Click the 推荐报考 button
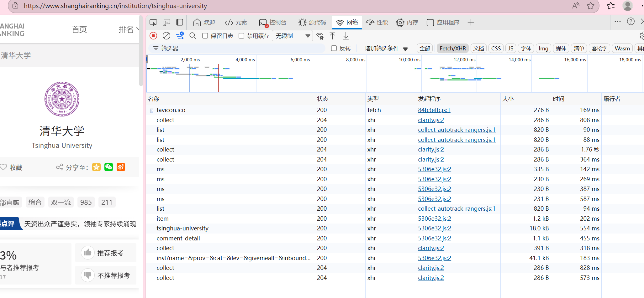The image size is (644, 298). coord(106,253)
